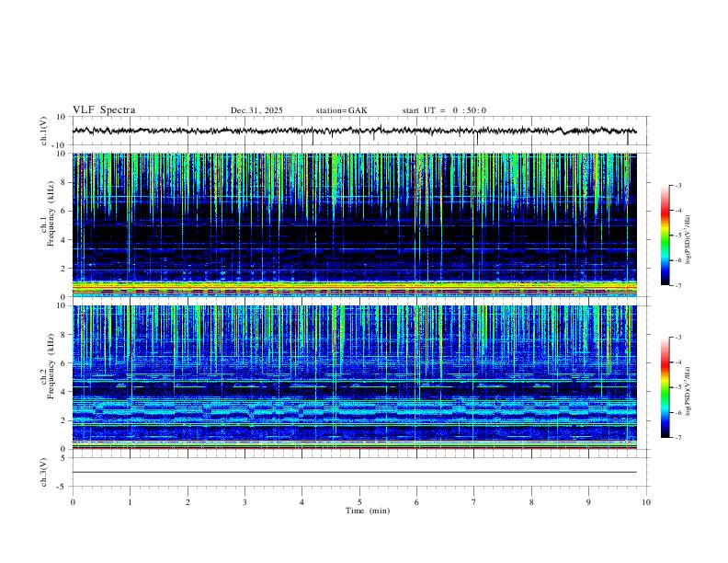728x563 pixels.
Task: Click the date "Dec. 31, 2025"
Action: tap(256, 110)
